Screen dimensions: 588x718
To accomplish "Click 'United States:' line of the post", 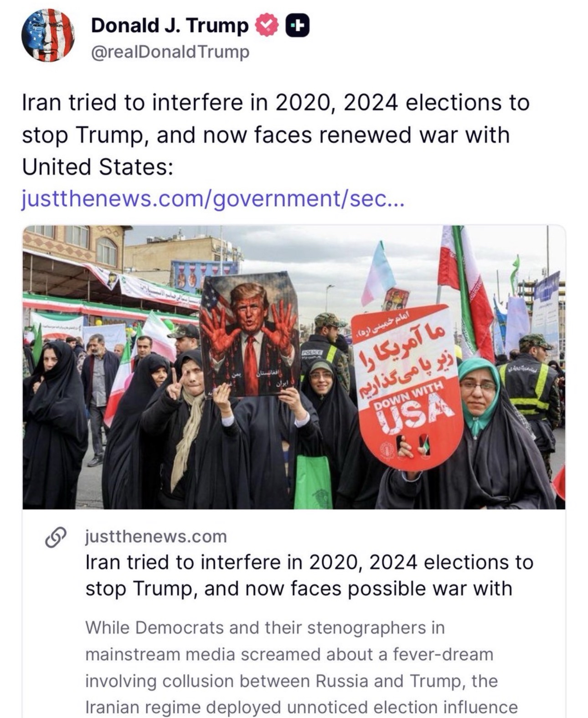I will [x=98, y=167].
